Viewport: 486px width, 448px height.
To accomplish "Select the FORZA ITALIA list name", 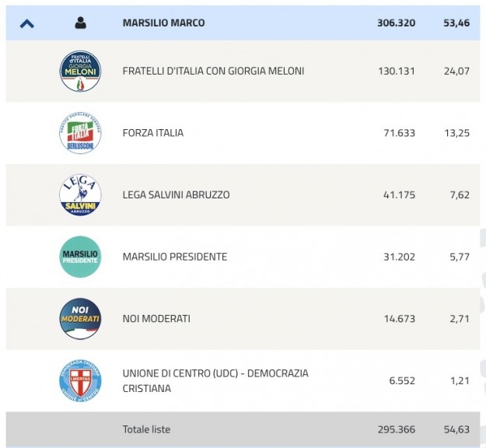I will point(153,133).
